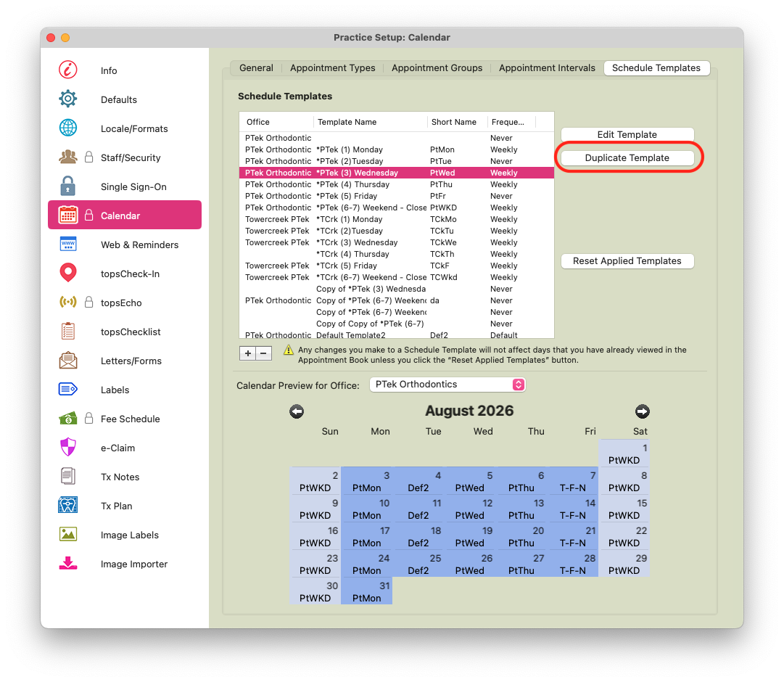784x682 pixels.
Task: Click Reset Applied Templates button
Action: pyautogui.click(x=627, y=260)
